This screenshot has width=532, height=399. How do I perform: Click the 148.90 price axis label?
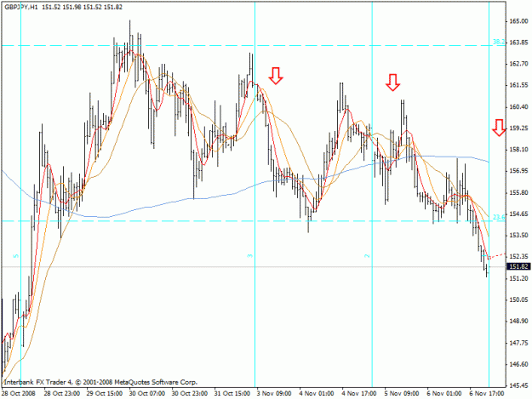pyautogui.click(x=518, y=321)
